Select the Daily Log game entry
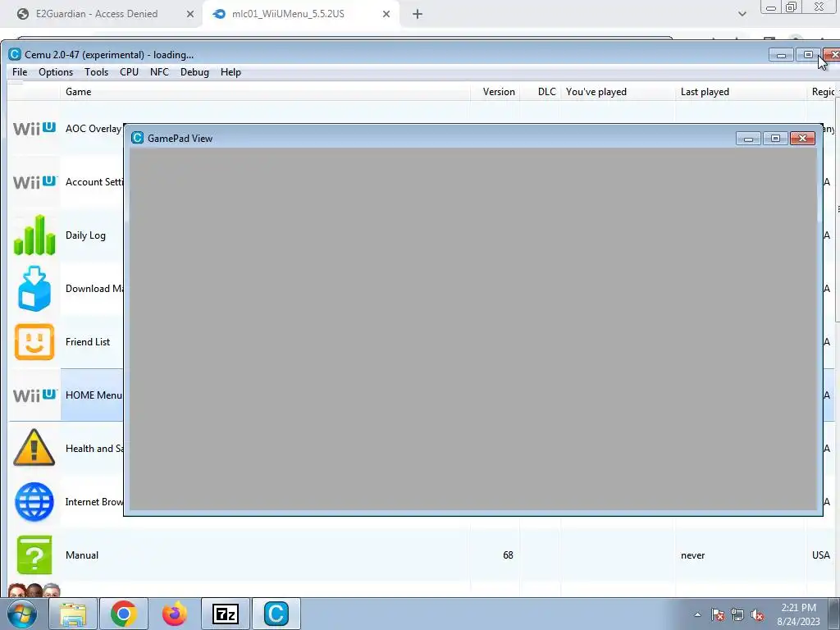Screen dimensions: 840x630 85,235
